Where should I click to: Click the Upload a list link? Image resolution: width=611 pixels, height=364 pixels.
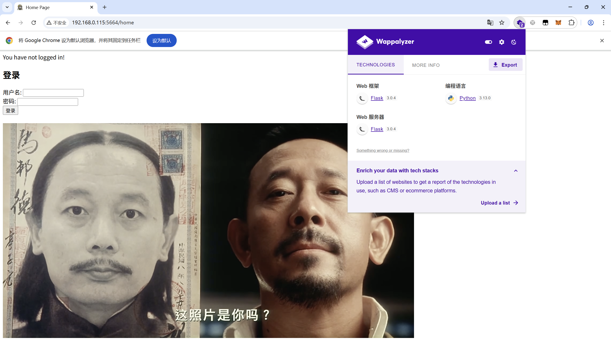(x=499, y=203)
